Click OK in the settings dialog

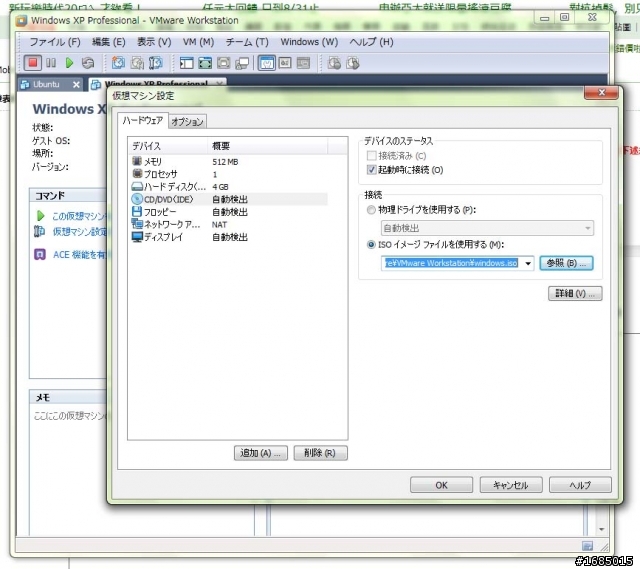[x=441, y=485]
